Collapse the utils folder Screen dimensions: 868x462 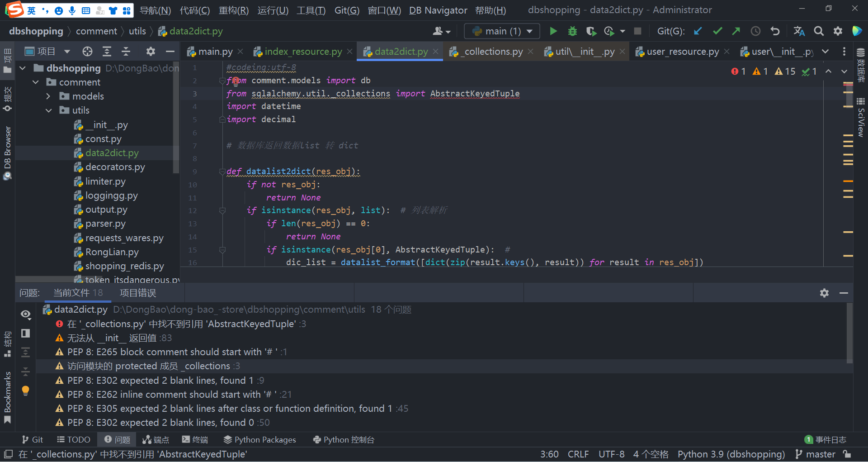coord(48,110)
